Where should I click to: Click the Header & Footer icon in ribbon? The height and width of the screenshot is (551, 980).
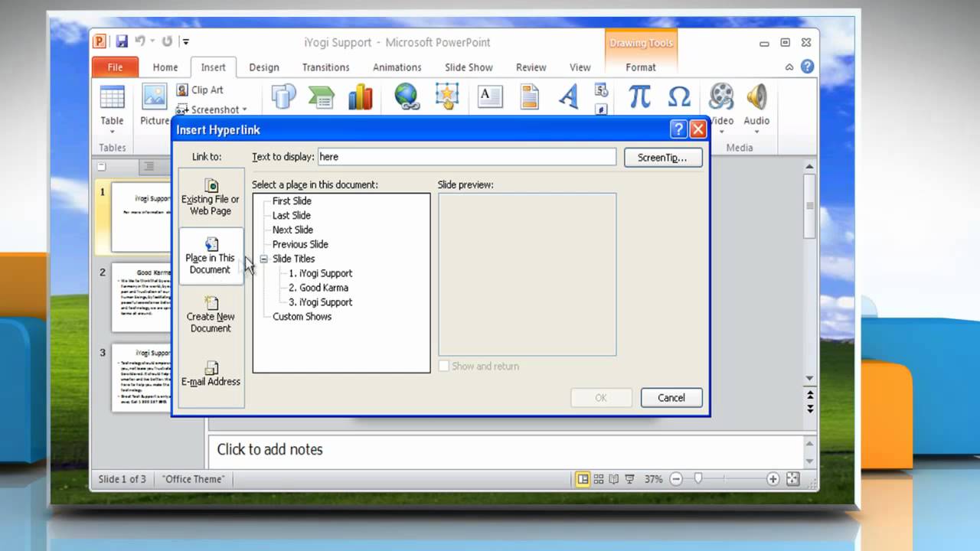pyautogui.click(x=529, y=97)
